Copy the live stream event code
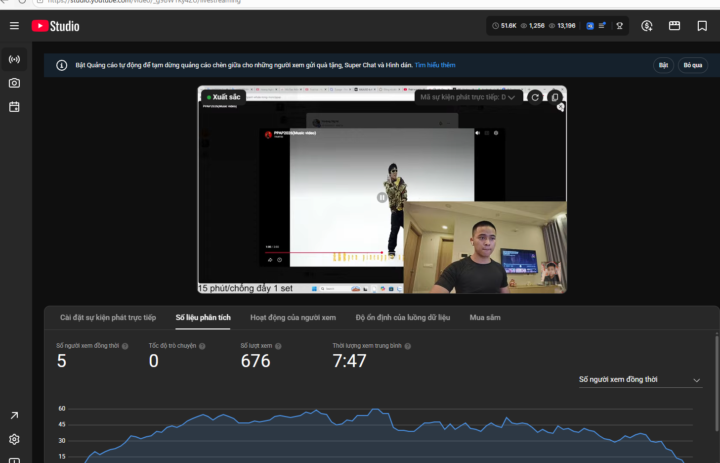Screen dimensions: 720x463 click(x=555, y=97)
